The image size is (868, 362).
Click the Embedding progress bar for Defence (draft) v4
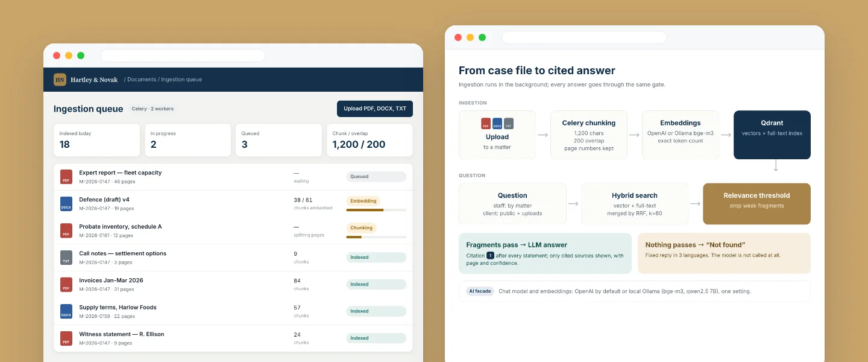coord(376,210)
